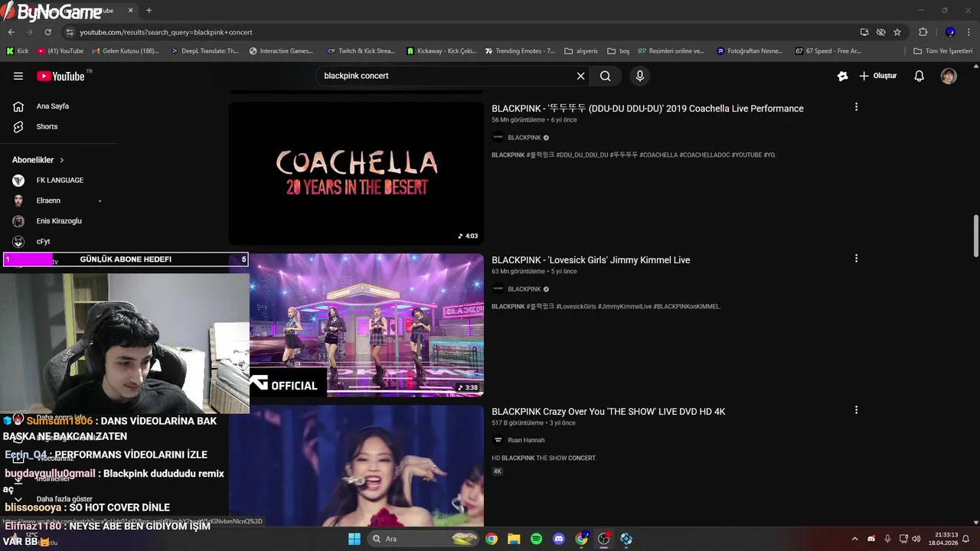Reload the page with refresh icon
This screenshot has height=551, width=980.
(47, 32)
